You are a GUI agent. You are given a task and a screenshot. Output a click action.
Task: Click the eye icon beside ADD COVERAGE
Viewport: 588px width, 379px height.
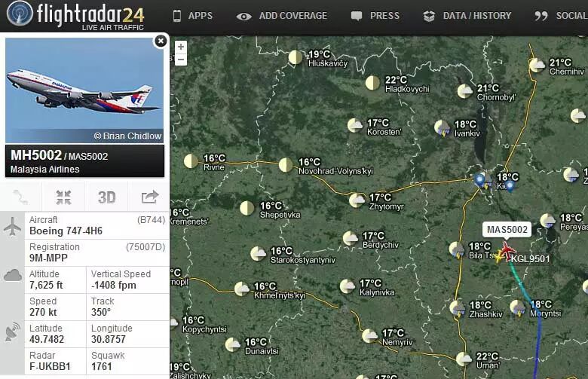243,17
